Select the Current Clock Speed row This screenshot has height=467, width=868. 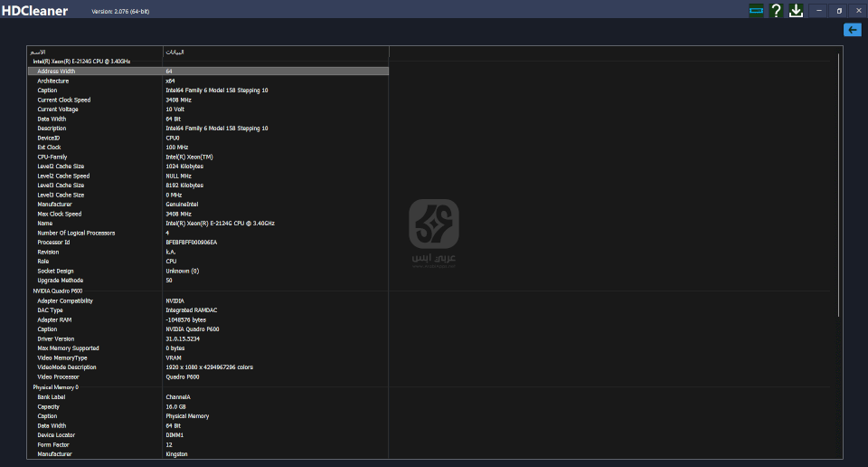click(x=63, y=100)
